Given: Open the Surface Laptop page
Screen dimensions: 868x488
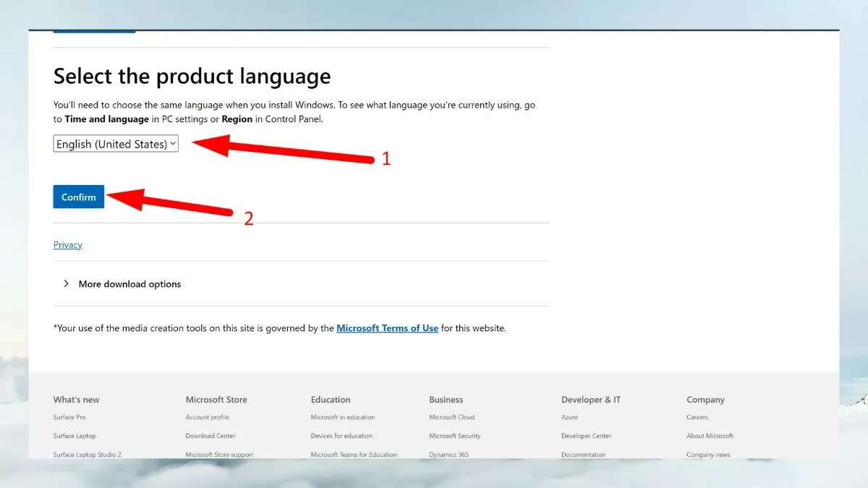Looking at the screenshot, I should click(x=74, y=435).
